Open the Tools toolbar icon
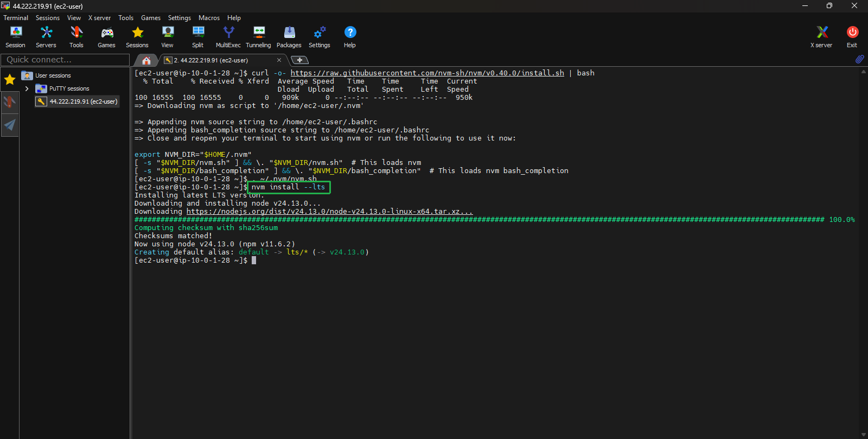The height and width of the screenshot is (439, 868). point(76,37)
